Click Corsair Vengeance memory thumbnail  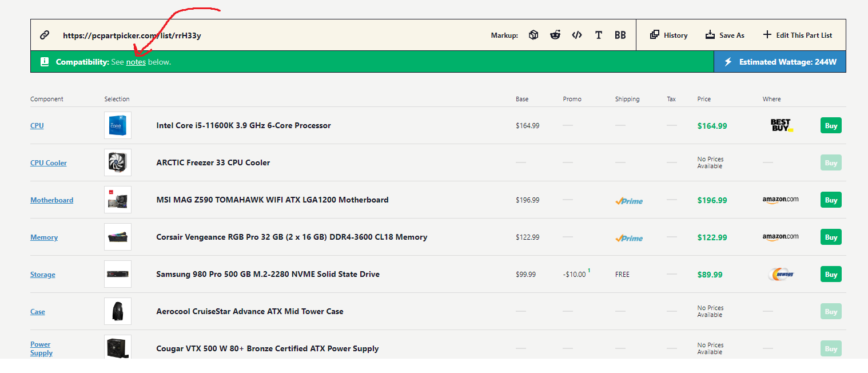click(118, 237)
